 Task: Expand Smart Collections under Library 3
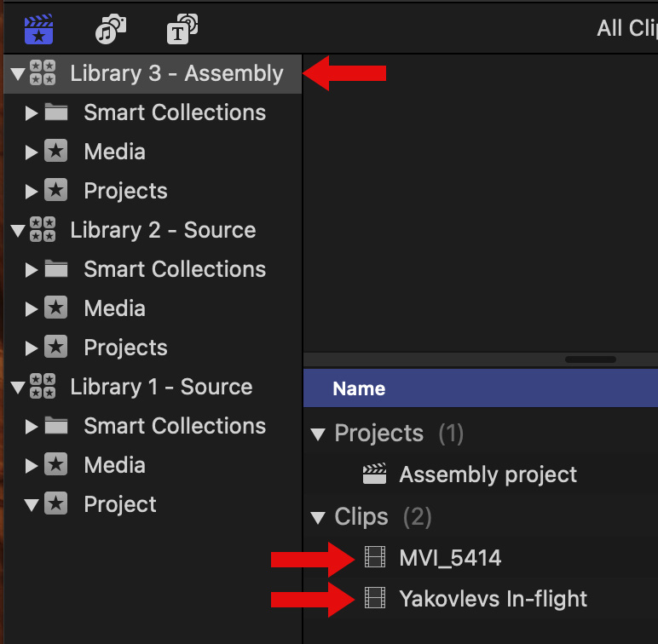pos(32,112)
